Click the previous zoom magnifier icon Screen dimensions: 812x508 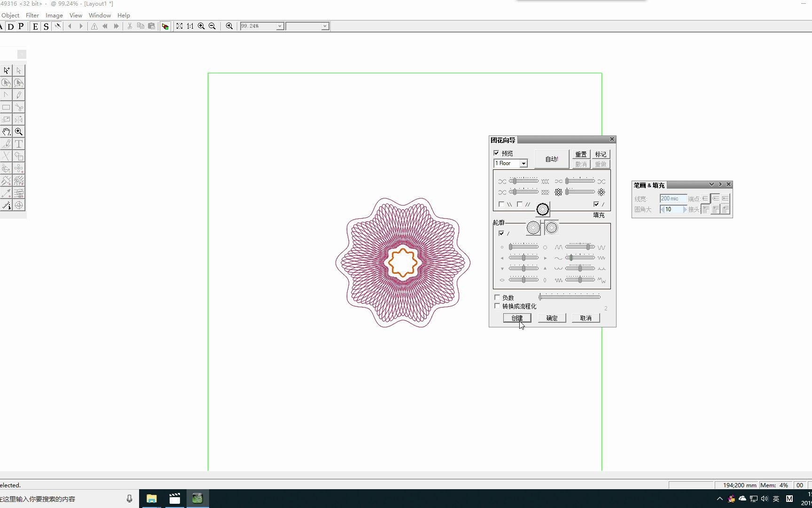click(229, 26)
